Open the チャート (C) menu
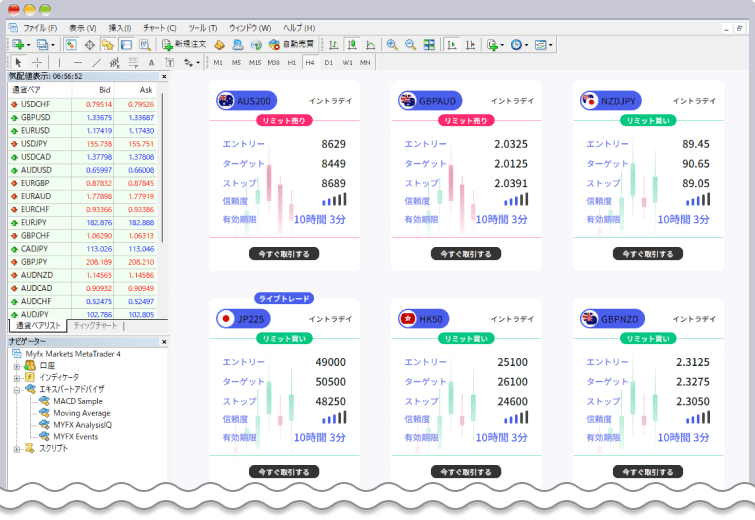 [x=160, y=28]
